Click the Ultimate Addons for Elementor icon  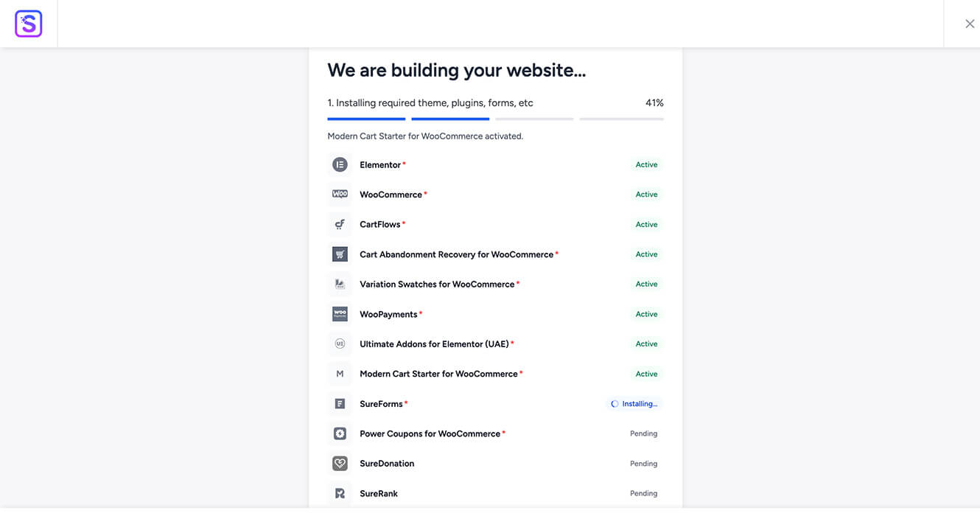tap(340, 344)
